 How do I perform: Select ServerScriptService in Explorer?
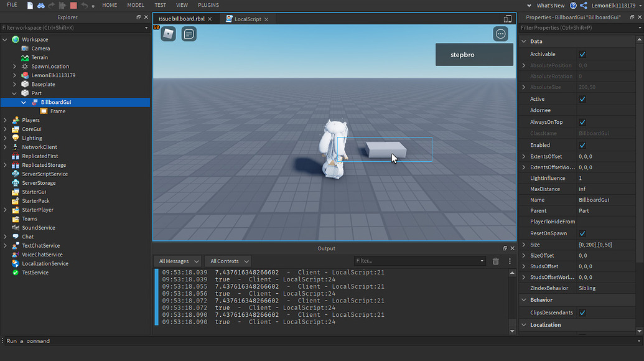coord(45,174)
